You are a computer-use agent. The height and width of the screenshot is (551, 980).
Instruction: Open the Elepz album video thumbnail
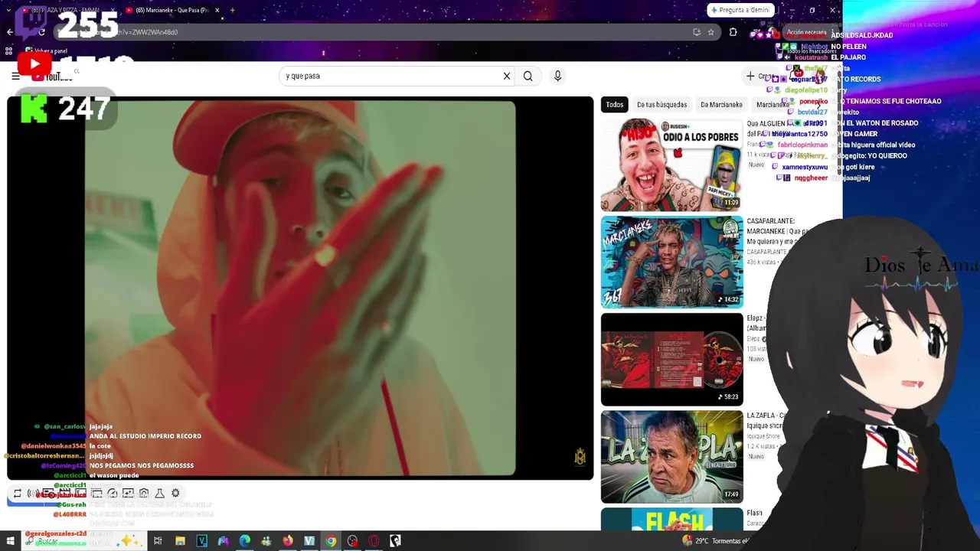671,359
